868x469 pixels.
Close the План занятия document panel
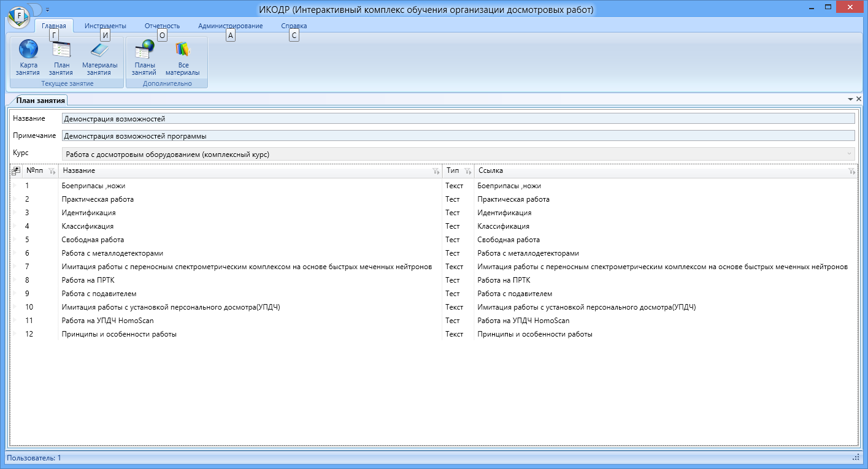[859, 99]
